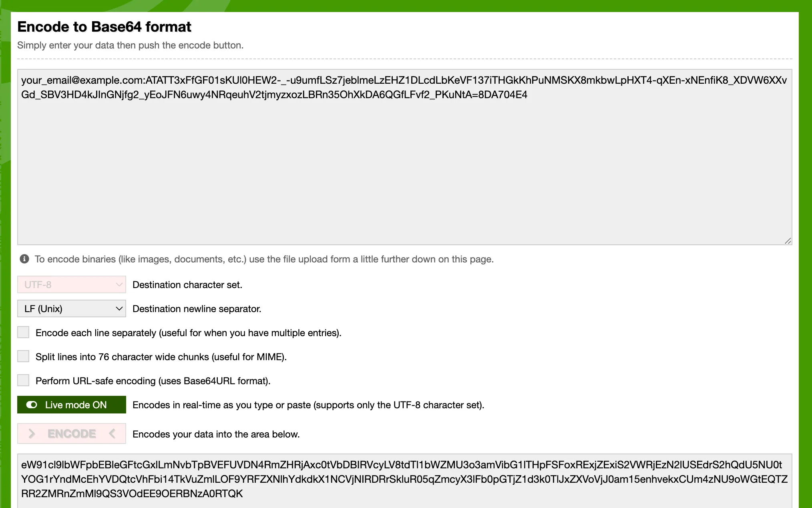812x508 pixels.
Task: Turn off the Live mode ON label
Action: coord(76,405)
